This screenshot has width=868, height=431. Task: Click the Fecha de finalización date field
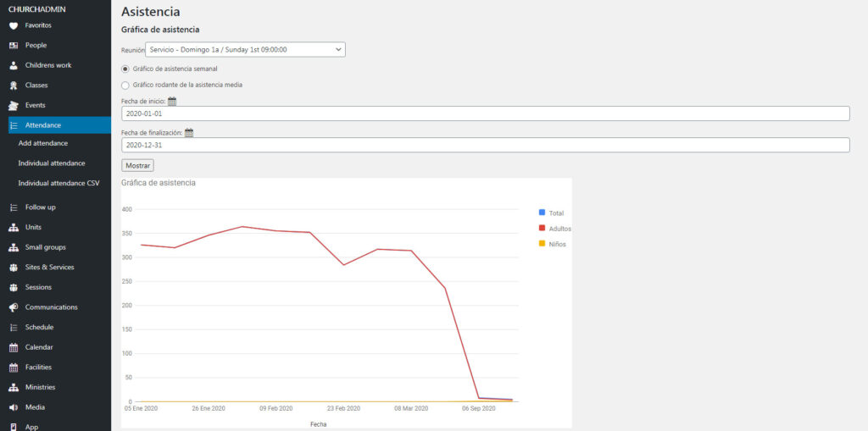click(x=485, y=146)
